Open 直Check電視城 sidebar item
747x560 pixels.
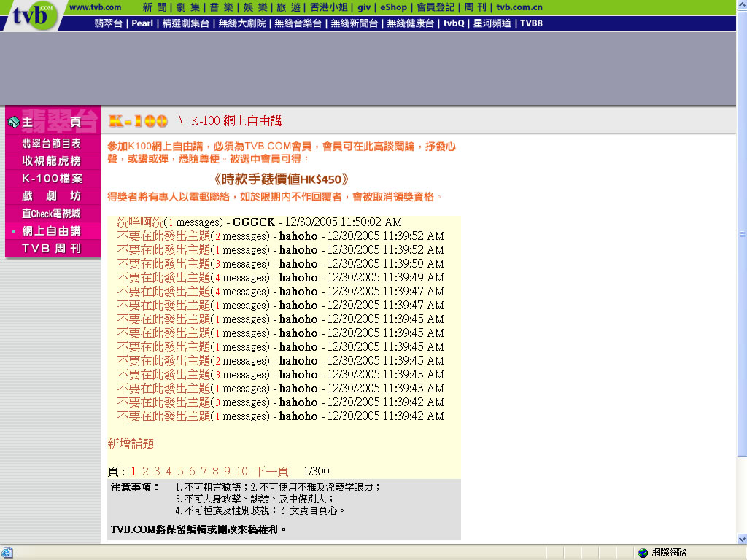tap(53, 214)
